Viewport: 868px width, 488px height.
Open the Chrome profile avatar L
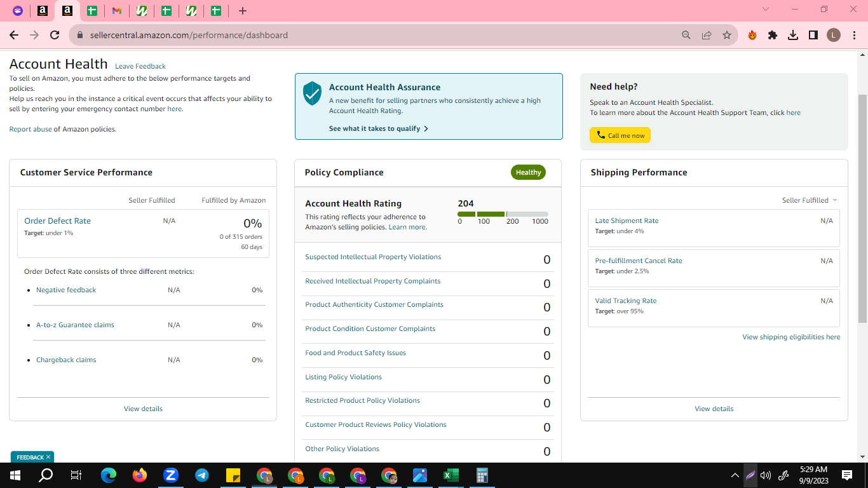pos(834,35)
